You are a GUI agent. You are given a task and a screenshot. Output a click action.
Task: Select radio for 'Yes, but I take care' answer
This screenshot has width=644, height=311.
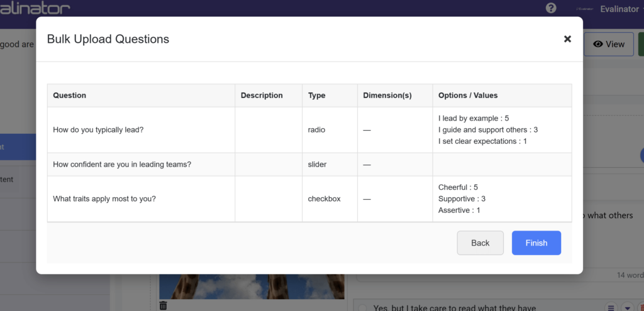363,308
